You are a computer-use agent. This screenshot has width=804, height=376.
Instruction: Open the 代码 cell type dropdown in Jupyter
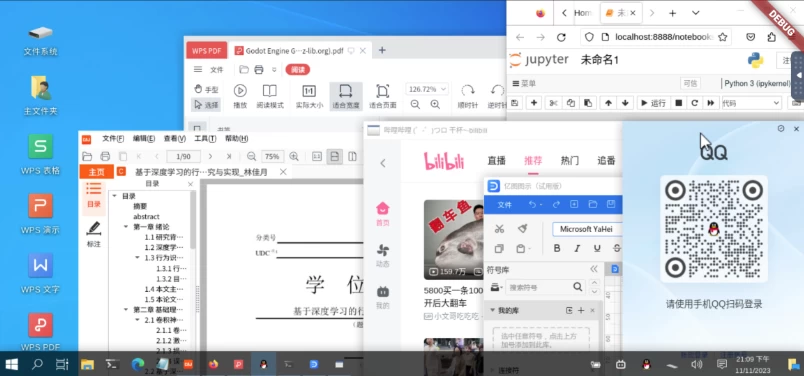point(752,103)
